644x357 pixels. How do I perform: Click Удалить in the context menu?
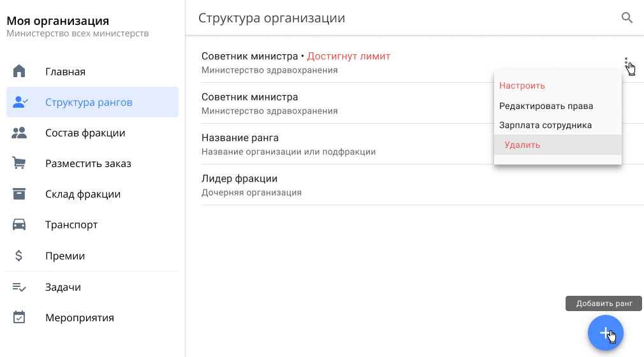coord(522,145)
